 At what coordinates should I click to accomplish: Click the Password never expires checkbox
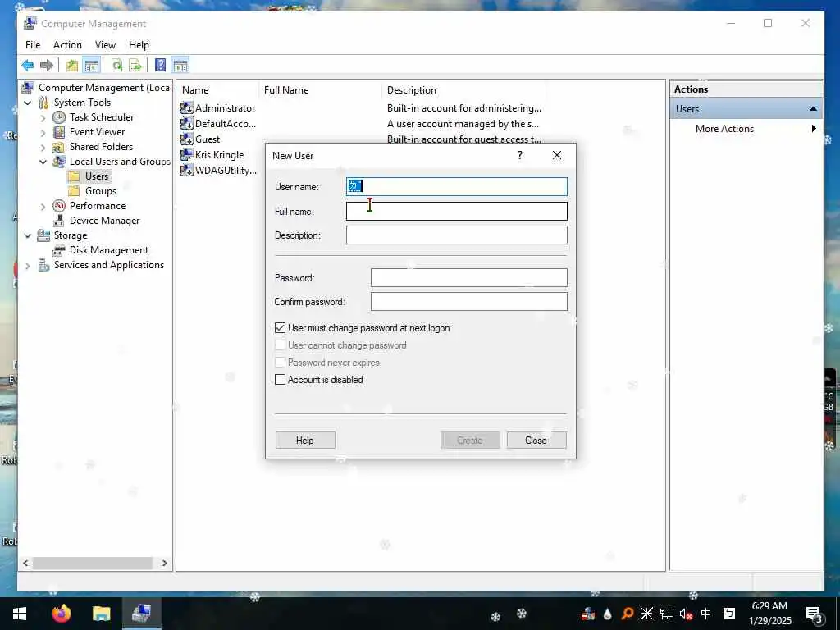click(x=281, y=362)
